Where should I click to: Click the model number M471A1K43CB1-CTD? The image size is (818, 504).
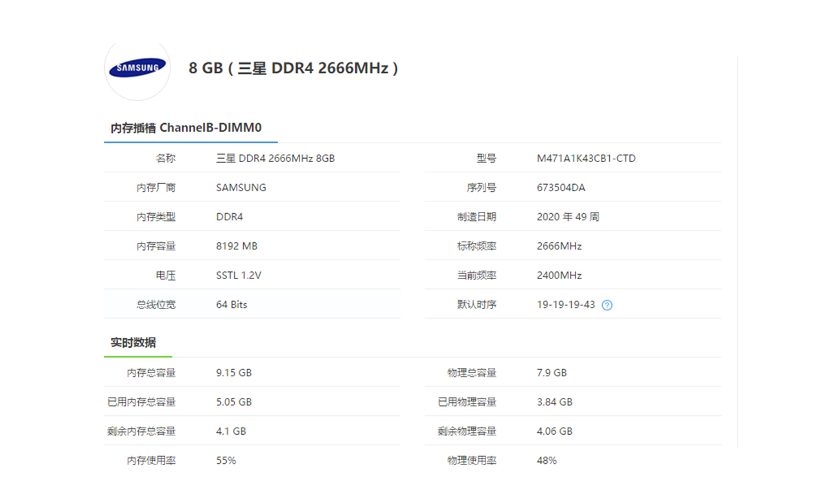pyautogui.click(x=586, y=158)
